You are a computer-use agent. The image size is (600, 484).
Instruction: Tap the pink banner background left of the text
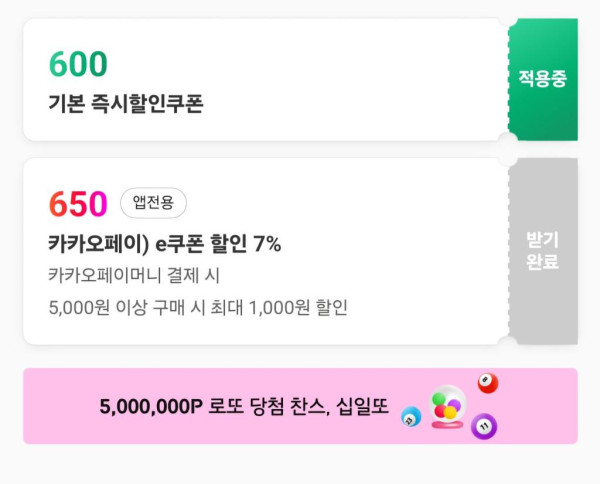pos(60,407)
